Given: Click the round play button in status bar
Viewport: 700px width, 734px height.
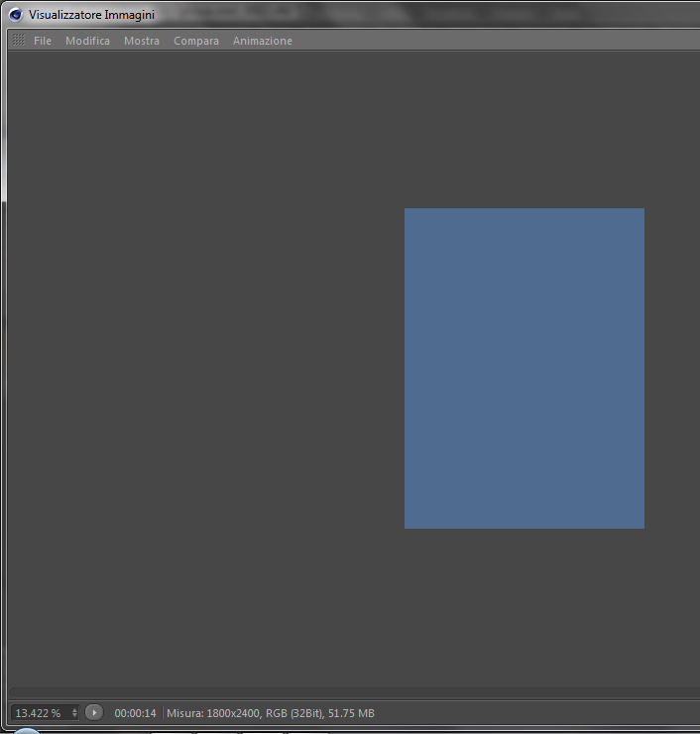Looking at the screenshot, I should [x=94, y=712].
